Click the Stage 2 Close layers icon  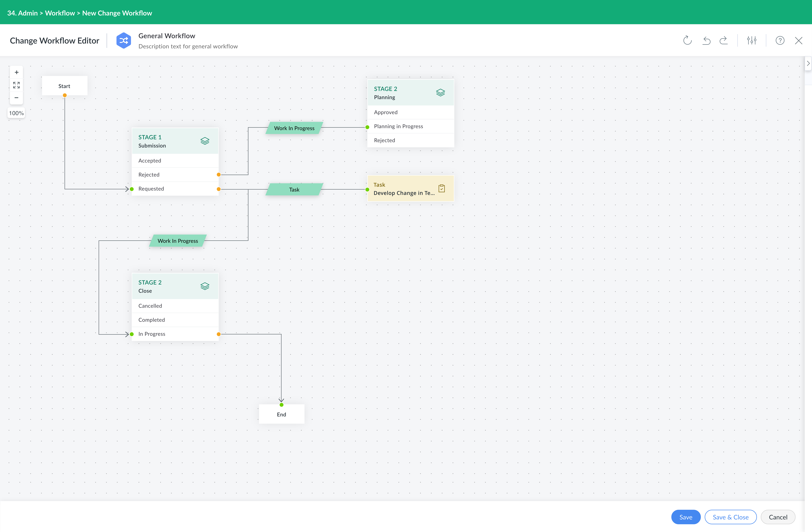[205, 286]
